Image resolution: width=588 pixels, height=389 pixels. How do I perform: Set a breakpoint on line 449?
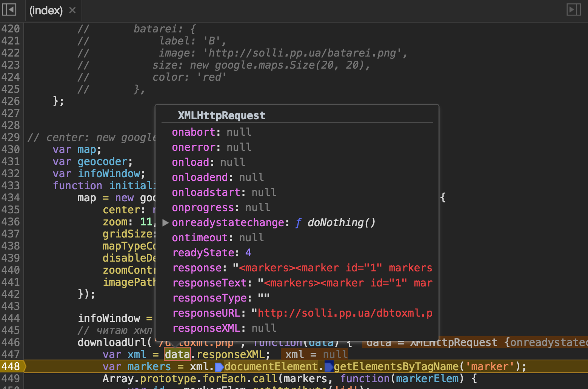click(11, 378)
